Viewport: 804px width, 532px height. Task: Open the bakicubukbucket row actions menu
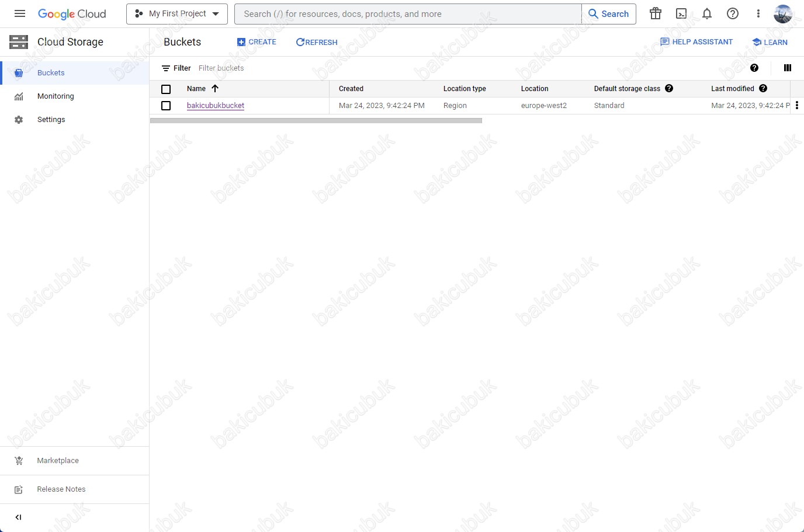click(x=797, y=105)
